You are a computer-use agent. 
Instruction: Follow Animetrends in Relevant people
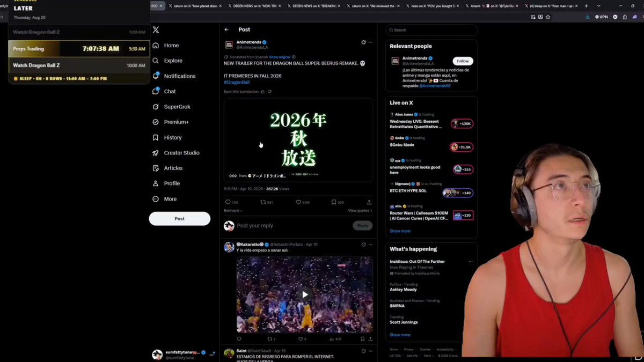click(x=463, y=61)
